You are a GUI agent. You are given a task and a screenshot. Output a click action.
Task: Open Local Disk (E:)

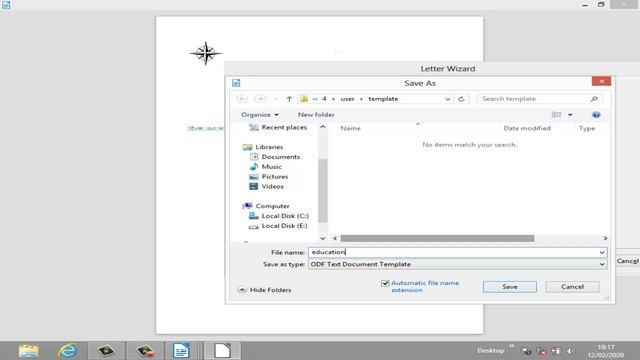click(278, 226)
